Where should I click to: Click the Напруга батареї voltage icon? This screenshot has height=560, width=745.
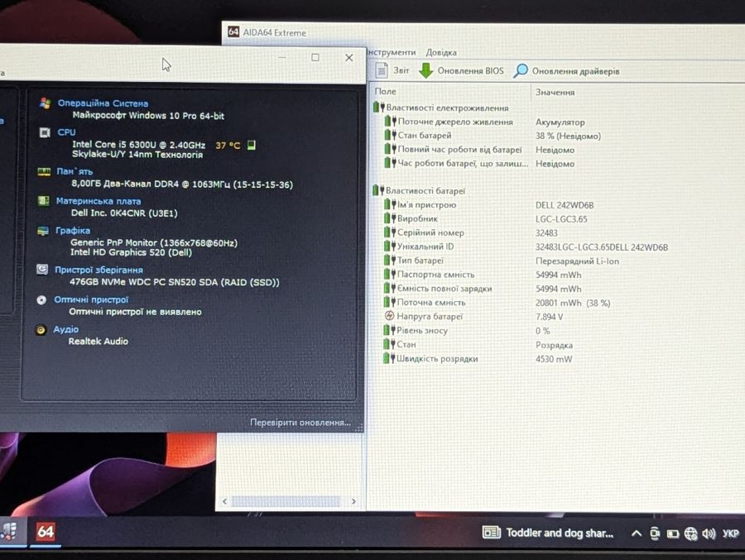click(x=389, y=316)
